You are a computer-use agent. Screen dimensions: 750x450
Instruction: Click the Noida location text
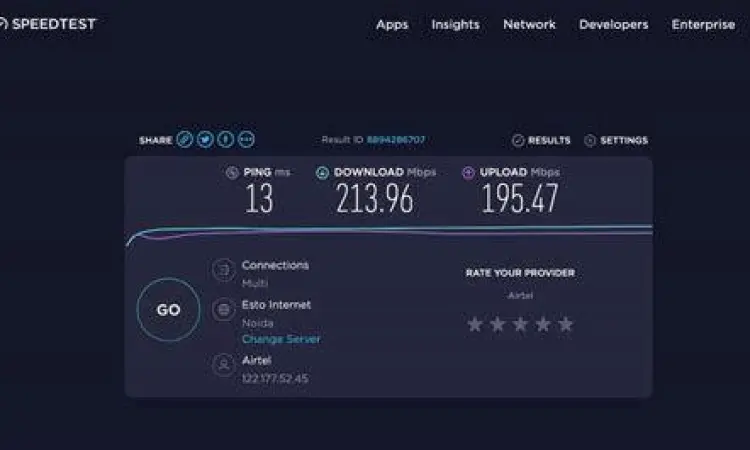coord(258,323)
